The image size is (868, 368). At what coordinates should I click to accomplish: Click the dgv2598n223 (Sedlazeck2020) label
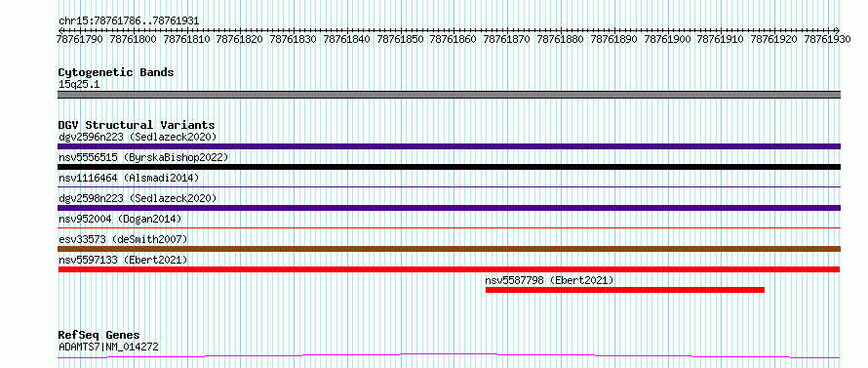[x=138, y=198]
